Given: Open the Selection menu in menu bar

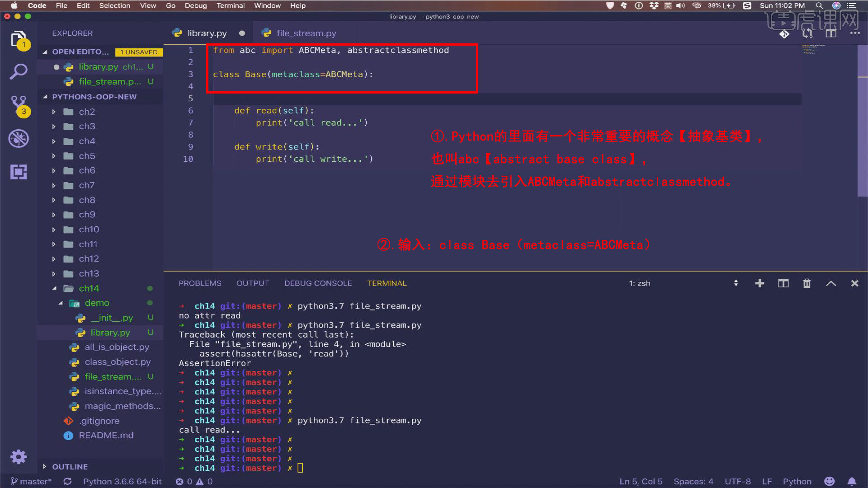Looking at the screenshot, I should (114, 5).
